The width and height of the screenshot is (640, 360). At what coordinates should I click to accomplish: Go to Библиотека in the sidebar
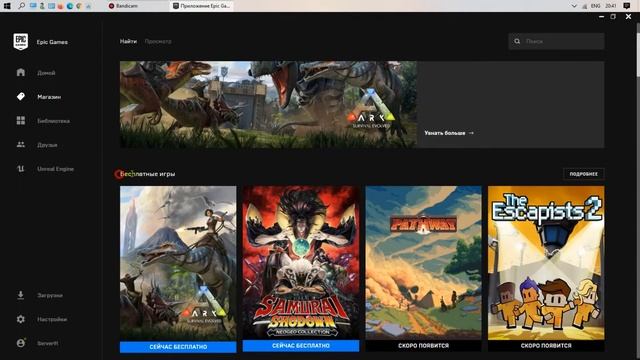[x=53, y=121]
